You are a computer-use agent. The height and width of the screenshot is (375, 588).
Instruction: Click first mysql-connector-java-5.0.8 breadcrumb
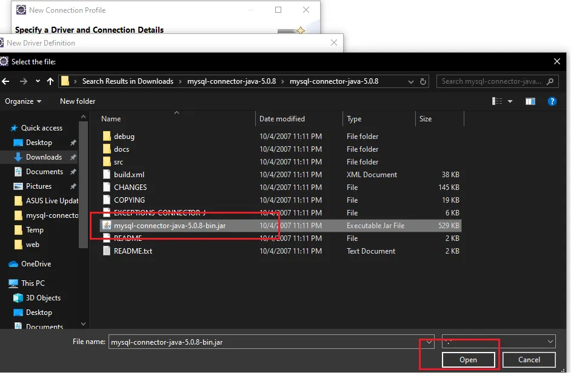[232, 81]
